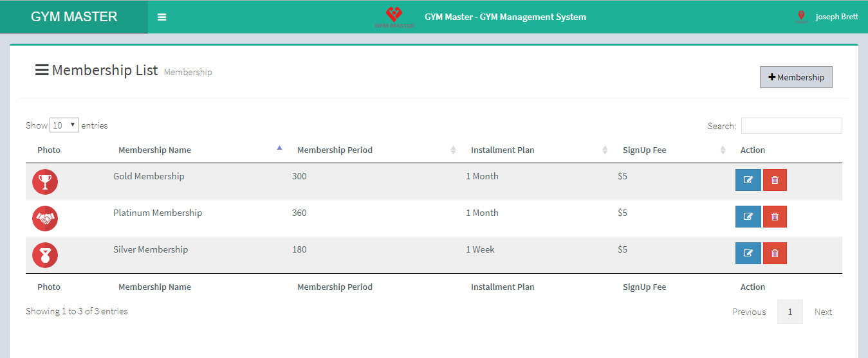The width and height of the screenshot is (868, 358).
Task: Click the add Membership button
Action: pos(796,77)
